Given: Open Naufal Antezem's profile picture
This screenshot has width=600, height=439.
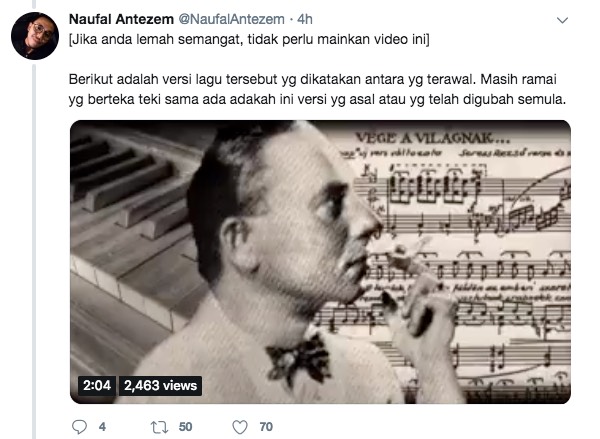Looking at the screenshot, I should pos(35,36).
